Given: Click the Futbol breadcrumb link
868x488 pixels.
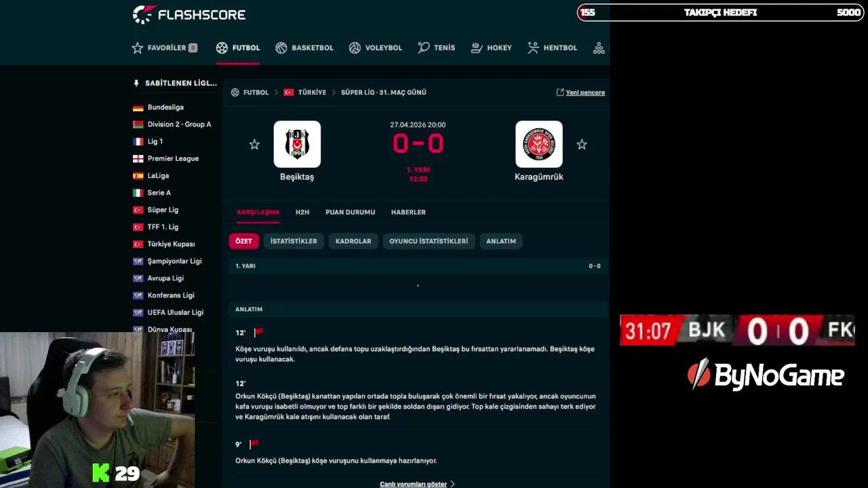Looking at the screenshot, I should tap(256, 92).
